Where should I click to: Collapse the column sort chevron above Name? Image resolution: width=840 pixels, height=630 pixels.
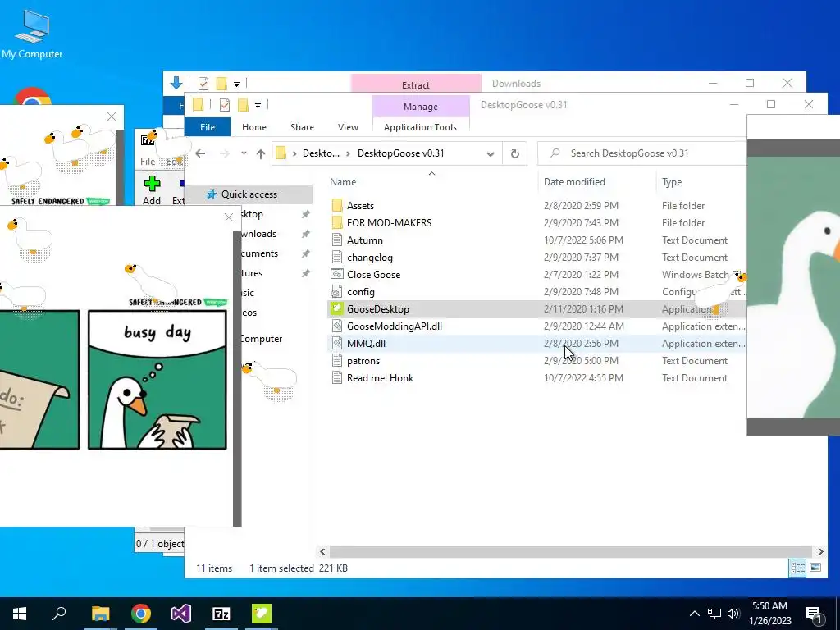(x=431, y=173)
